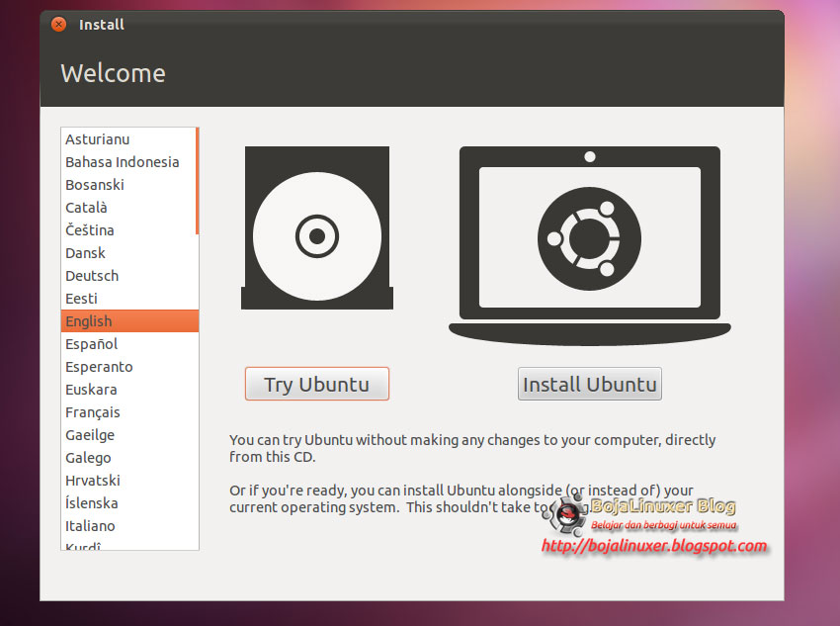Screen dimensions: 840x626
Task: Pick Français from the language list
Action: (x=129, y=412)
